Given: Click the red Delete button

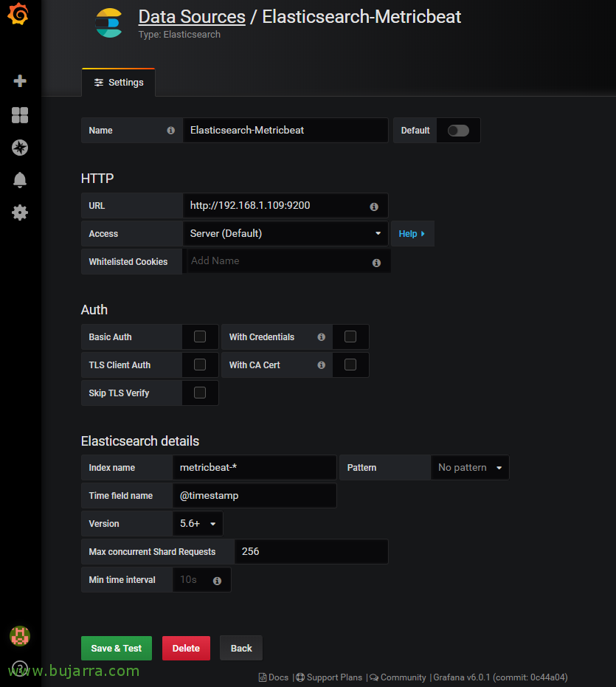Looking at the screenshot, I should pyautogui.click(x=186, y=648).
